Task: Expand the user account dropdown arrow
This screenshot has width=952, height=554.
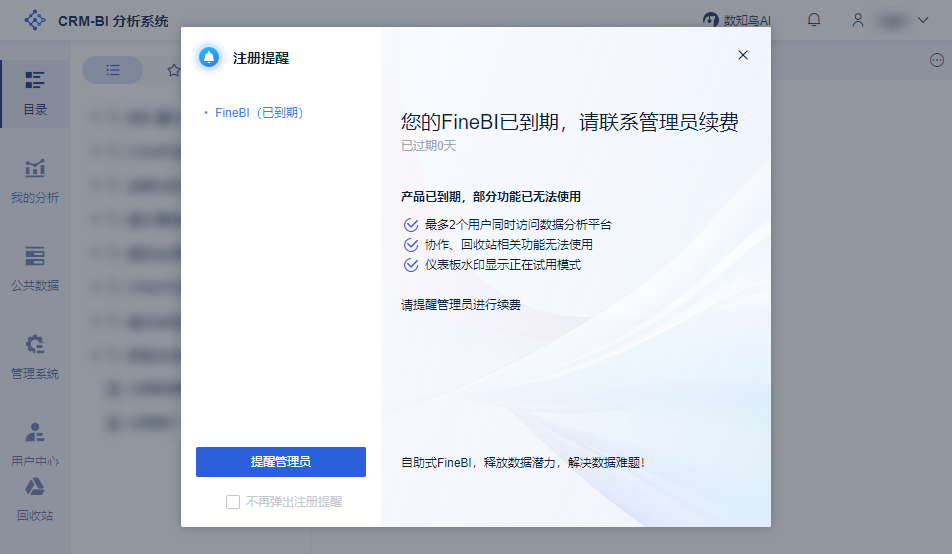Action: point(923,20)
